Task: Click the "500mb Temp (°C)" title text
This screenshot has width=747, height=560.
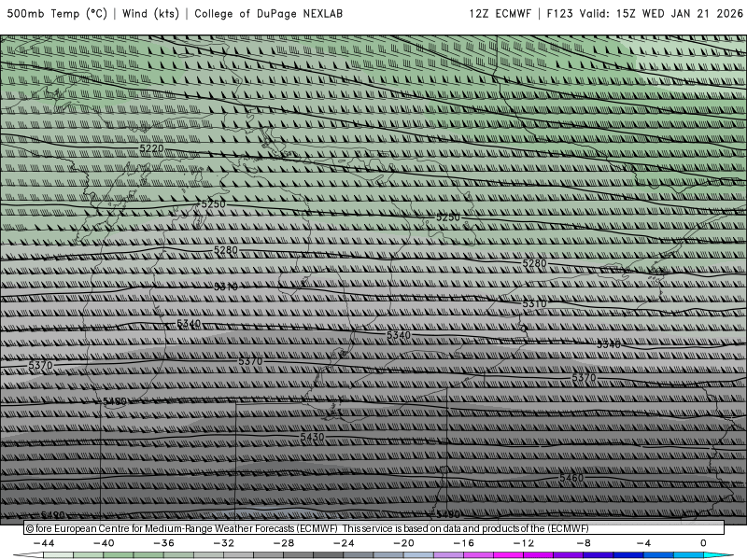Action: coord(57,13)
